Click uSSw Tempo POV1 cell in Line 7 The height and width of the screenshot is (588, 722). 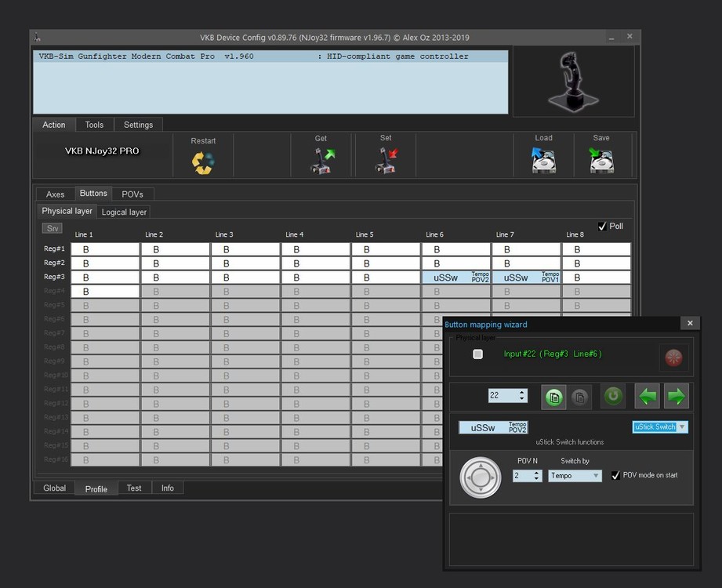pos(526,278)
